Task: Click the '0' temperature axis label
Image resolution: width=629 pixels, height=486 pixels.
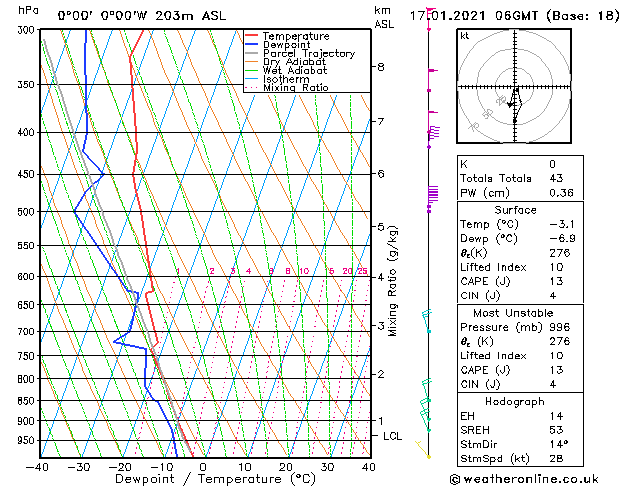Action: tap(203, 467)
